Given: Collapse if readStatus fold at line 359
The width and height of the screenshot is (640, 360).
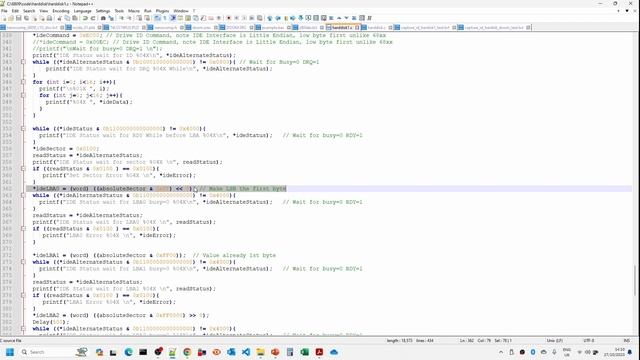Looking at the screenshot, I should [x=23, y=169].
